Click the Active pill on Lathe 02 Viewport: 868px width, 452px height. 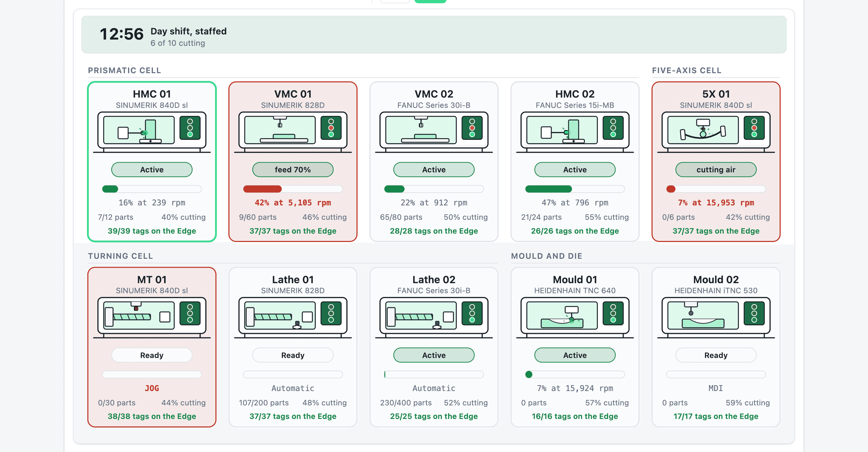tap(434, 355)
